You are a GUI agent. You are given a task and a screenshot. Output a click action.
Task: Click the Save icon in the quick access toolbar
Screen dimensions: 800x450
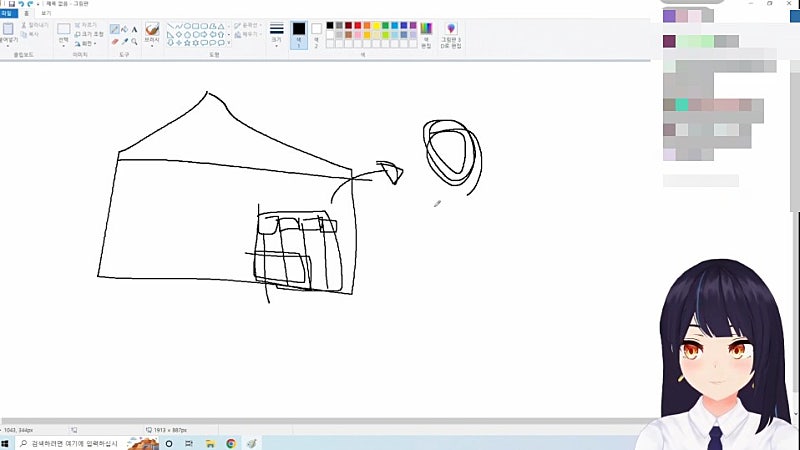(x=11, y=4)
